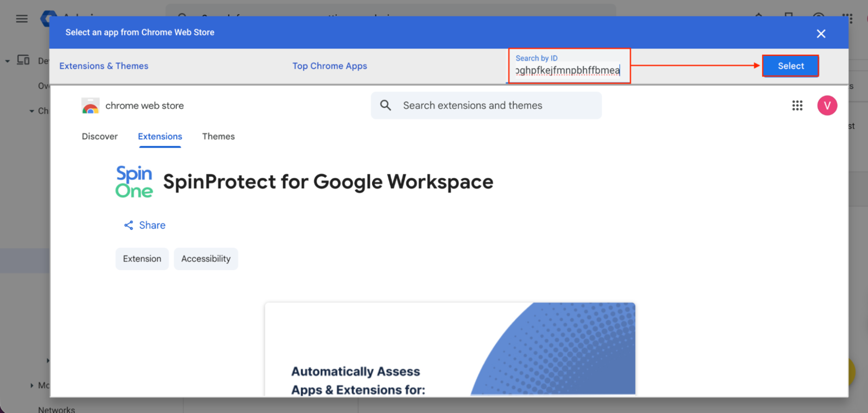The image size is (868, 413).
Task: Open the V account avatar
Action: point(827,105)
